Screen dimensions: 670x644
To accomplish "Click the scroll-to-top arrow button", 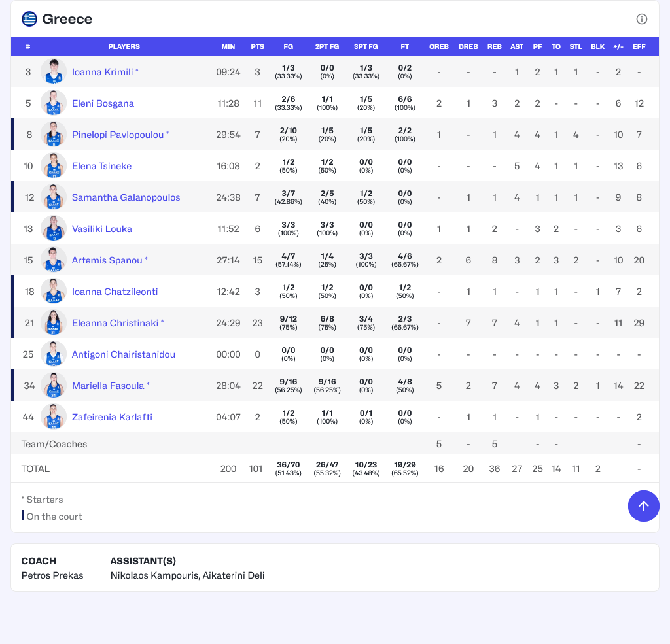I will coord(643,506).
